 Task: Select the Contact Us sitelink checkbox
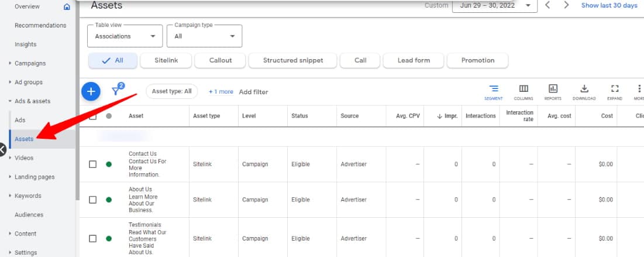92,165
